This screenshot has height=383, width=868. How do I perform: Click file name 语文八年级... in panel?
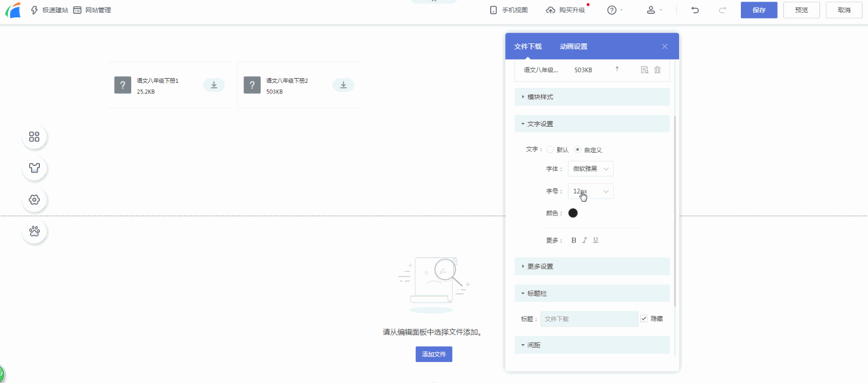click(x=541, y=70)
